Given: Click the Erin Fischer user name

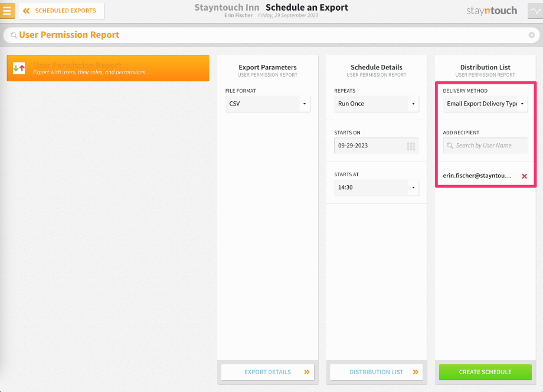Looking at the screenshot, I should coord(238,15).
